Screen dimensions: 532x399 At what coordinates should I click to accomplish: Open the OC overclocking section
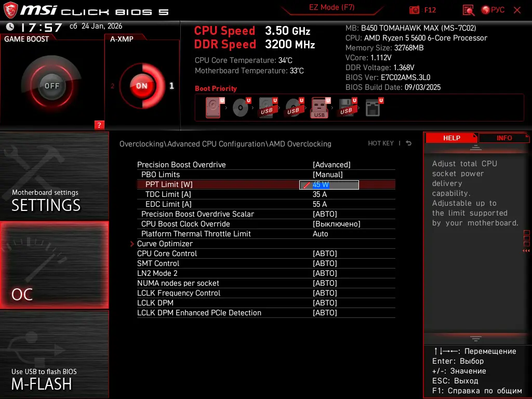coord(54,265)
